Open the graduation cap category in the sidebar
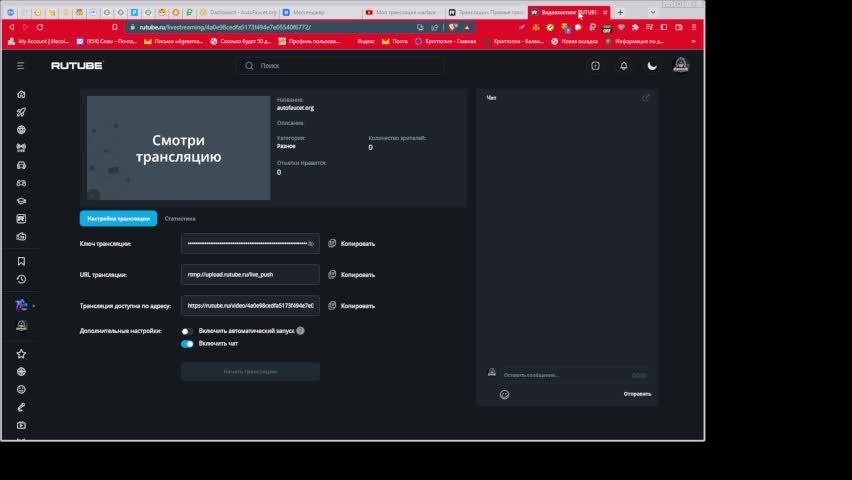The height and width of the screenshot is (480, 852). click(21, 201)
